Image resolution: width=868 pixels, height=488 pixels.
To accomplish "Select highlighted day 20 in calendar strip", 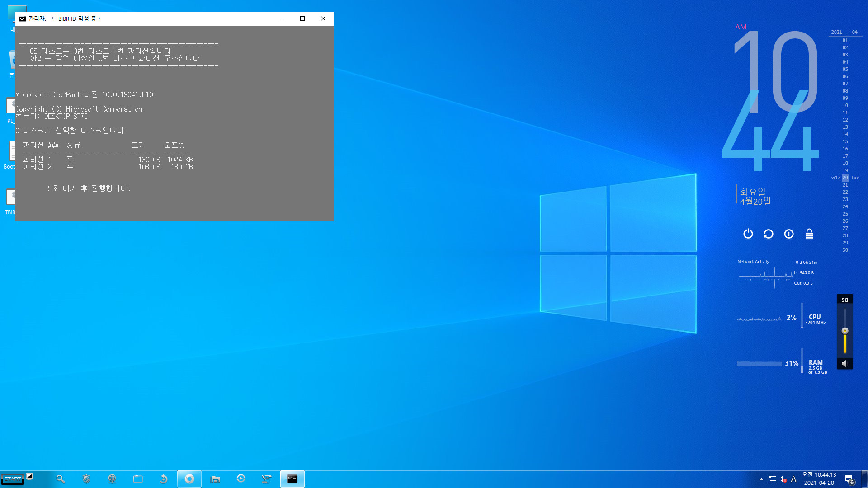I will click(x=845, y=178).
